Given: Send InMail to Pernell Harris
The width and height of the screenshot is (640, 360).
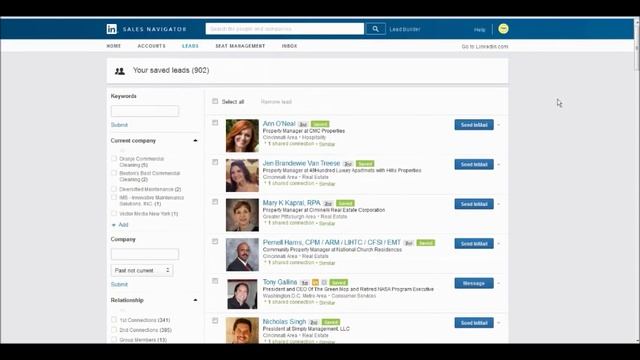Looking at the screenshot, I should 474,244.
